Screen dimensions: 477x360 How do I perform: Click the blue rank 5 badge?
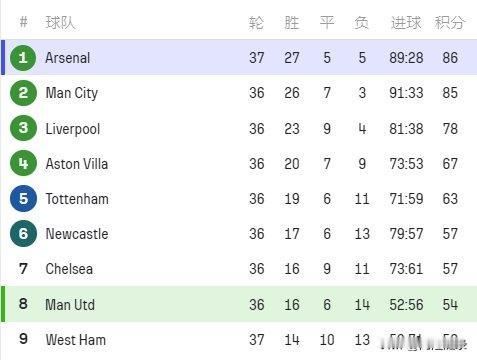tap(23, 199)
